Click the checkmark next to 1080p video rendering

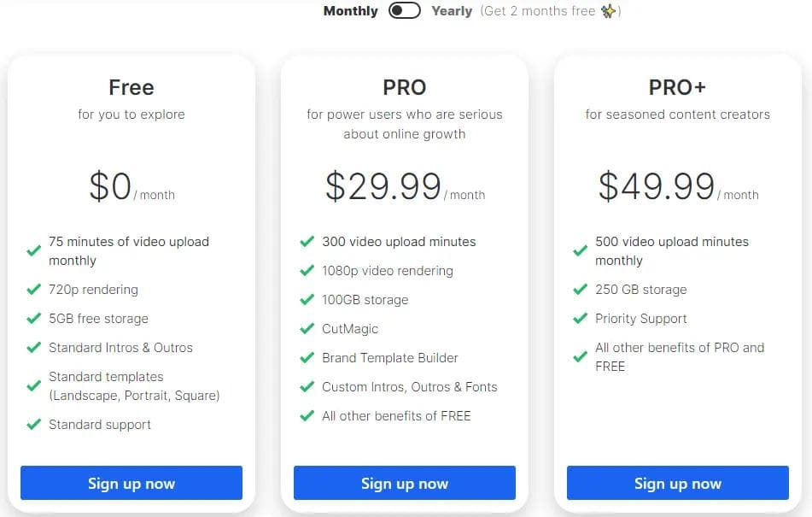pos(307,271)
